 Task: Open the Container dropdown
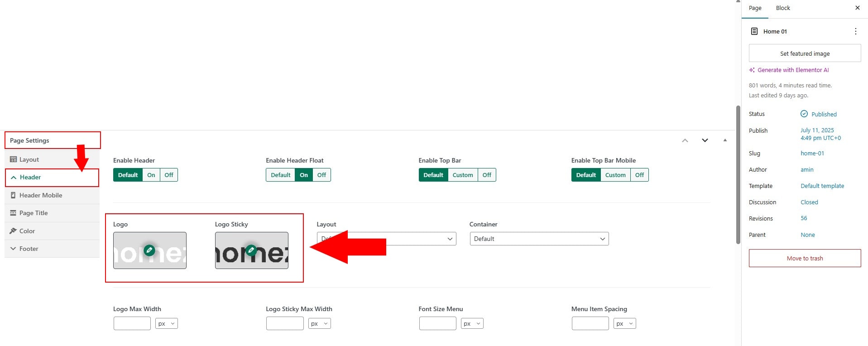pos(539,239)
